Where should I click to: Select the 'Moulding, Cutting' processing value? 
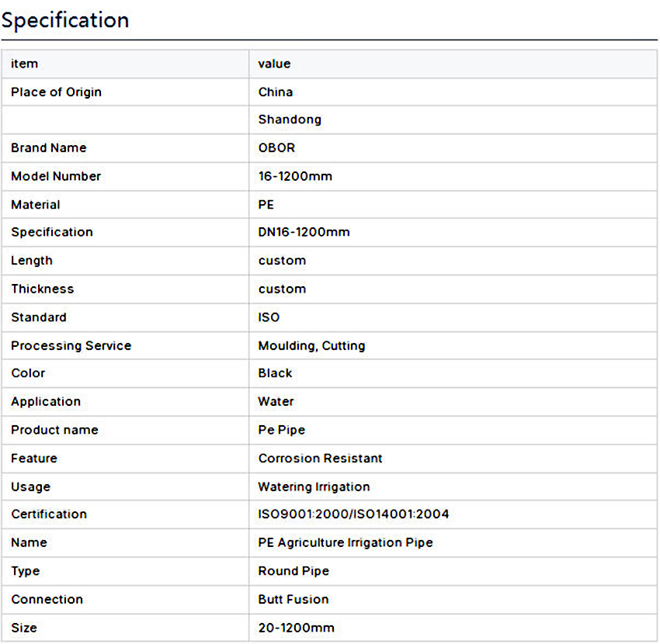[x=311, y=345]
